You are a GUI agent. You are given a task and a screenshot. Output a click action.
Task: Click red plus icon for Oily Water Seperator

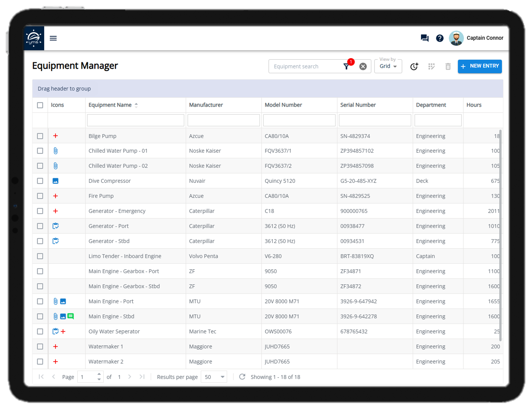point(63,332)
